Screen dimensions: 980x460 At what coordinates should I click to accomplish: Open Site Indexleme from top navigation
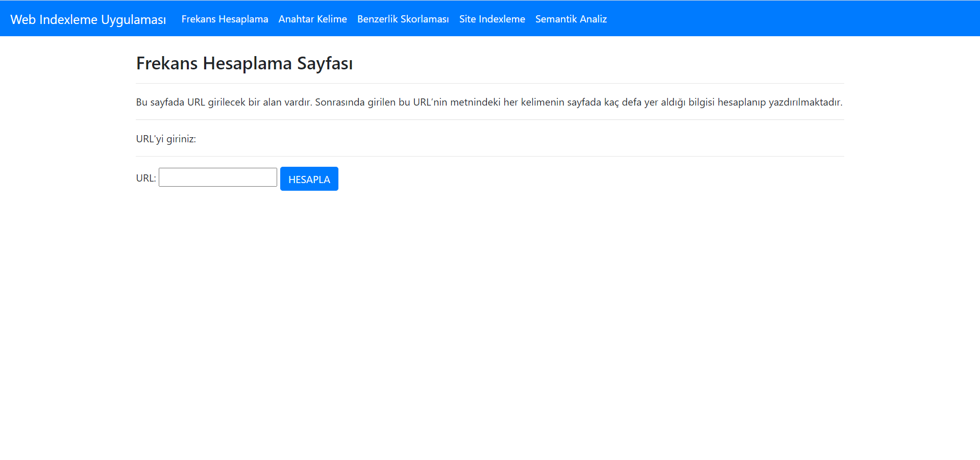492,19
